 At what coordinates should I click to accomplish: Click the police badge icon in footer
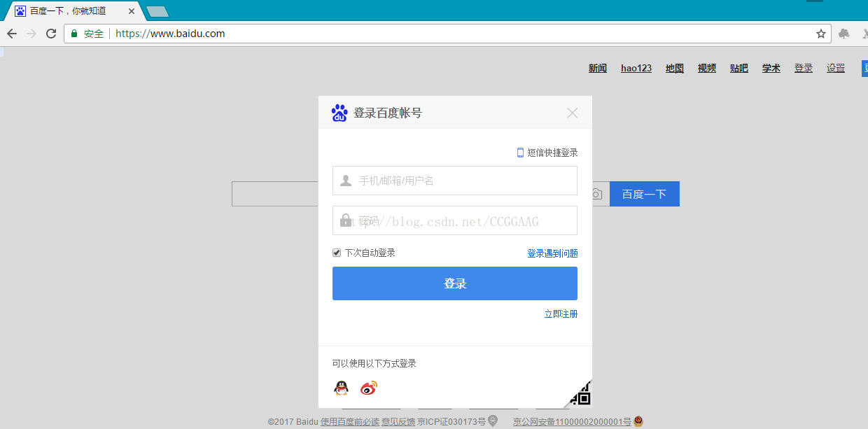tap(638, 421)
